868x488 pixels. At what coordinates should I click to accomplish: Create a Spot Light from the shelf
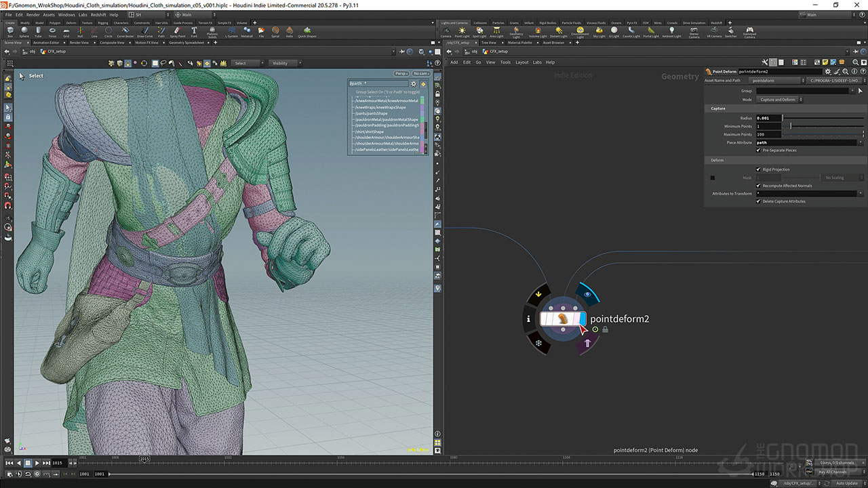click(479, 31)
